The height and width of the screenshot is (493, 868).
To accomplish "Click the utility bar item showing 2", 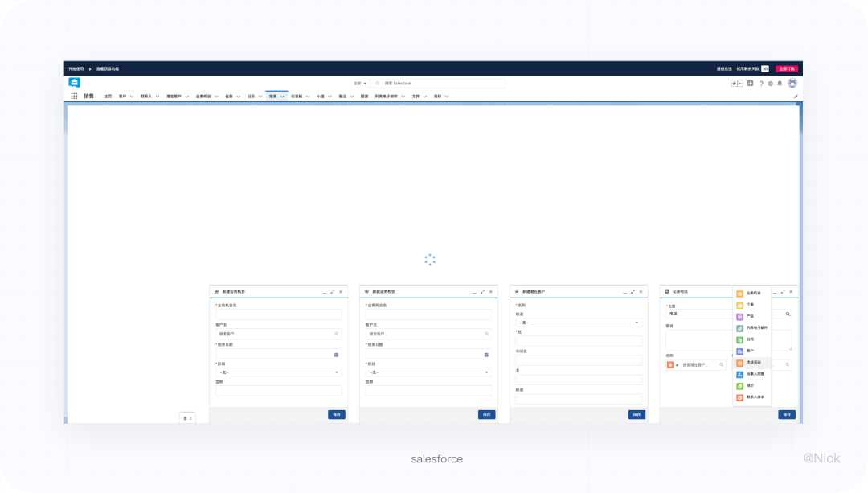I will [187, 418].
